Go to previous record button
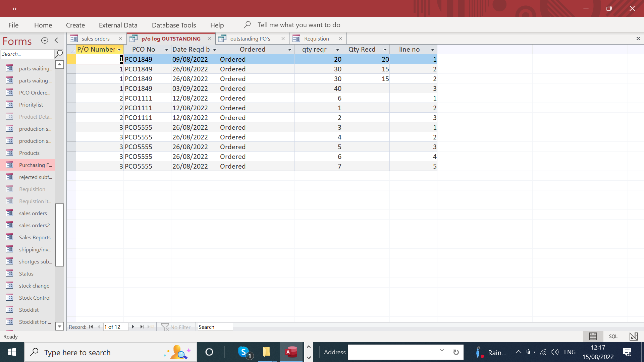 click(99, 327)
